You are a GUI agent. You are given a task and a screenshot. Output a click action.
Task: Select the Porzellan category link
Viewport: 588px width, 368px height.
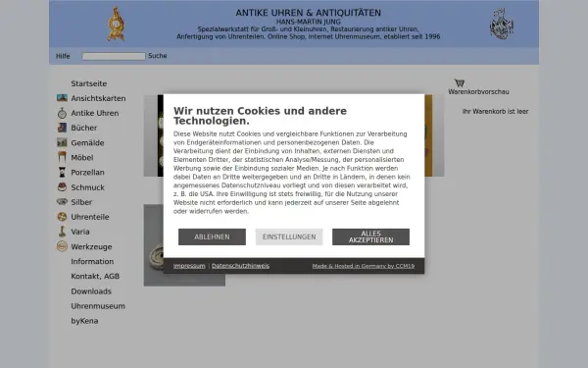click(88, 173)
